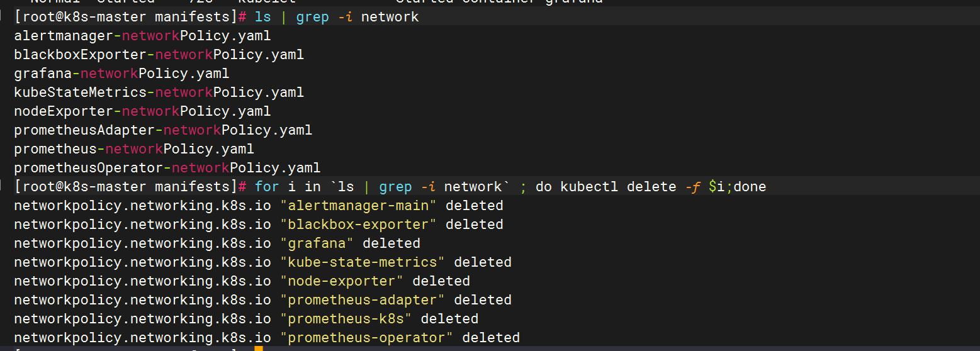Click the "node-exporter" deleted output line
The width and height of the screenshot is (980, 351).
(x=242, y=281)
